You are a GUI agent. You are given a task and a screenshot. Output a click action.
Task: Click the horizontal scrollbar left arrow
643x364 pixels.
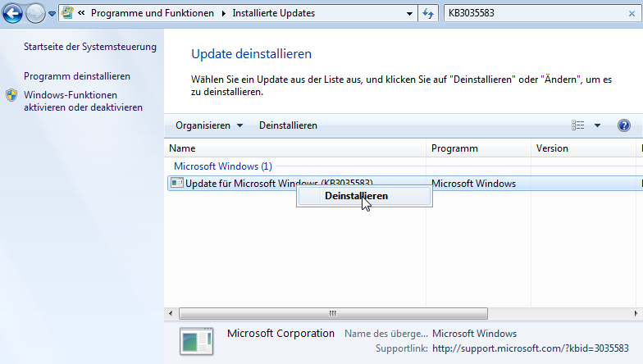171,313
